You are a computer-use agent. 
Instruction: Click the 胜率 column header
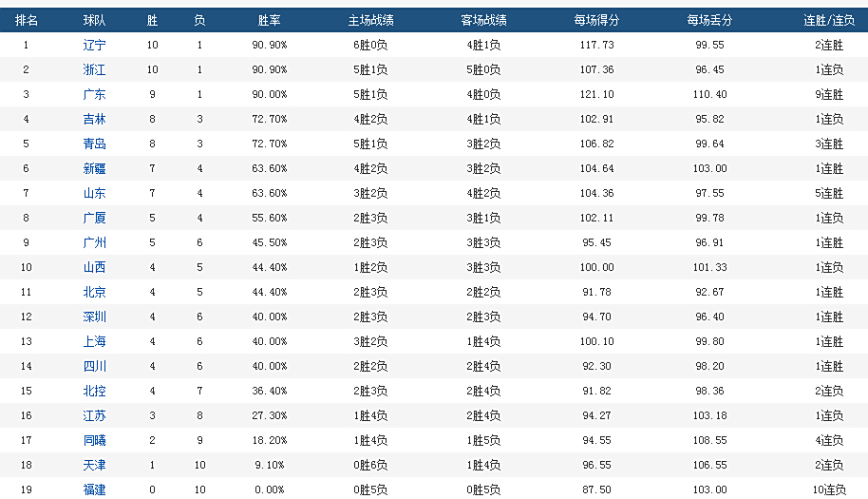[269, 20]
